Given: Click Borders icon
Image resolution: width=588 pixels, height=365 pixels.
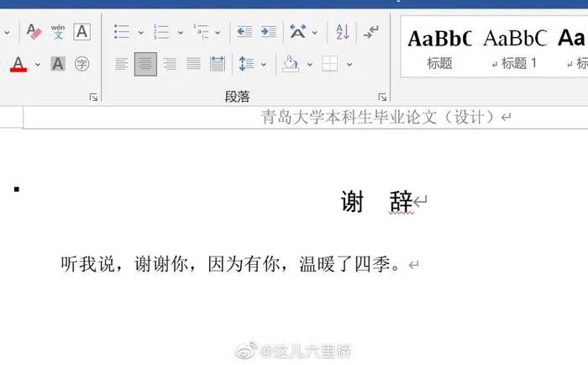Looking at the screenshot, I should point(330,64).
